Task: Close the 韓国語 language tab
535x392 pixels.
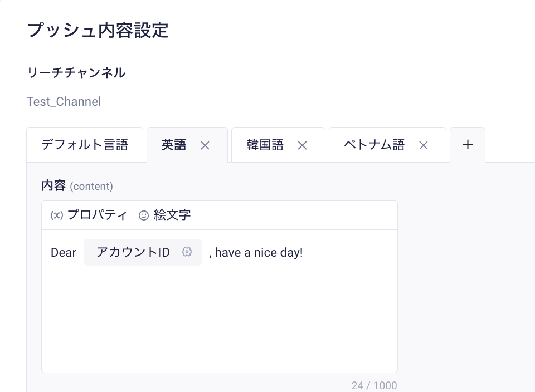Action: (x=302, y=145)
